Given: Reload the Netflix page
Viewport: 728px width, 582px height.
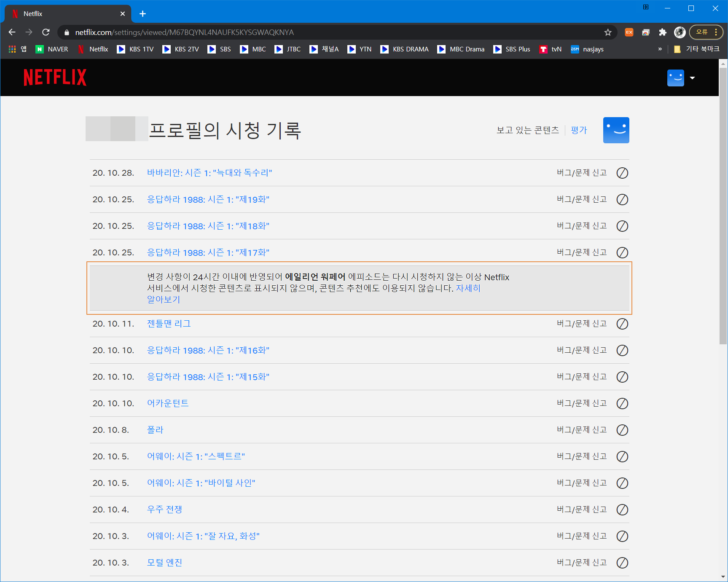Looking at the screenshot, I should click(46, 32).
